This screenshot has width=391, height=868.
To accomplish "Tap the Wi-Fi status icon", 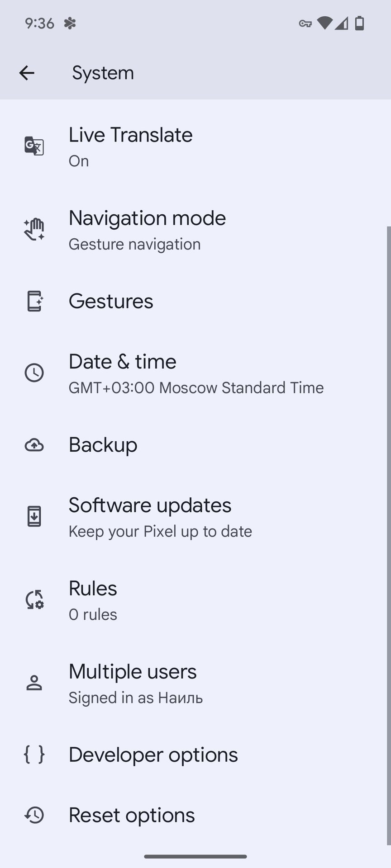I will (324, 23).
